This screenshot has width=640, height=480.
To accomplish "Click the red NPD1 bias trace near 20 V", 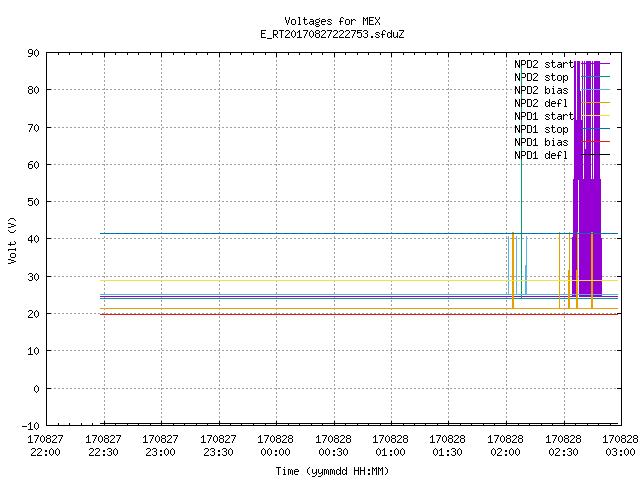I will pos(359,314).
